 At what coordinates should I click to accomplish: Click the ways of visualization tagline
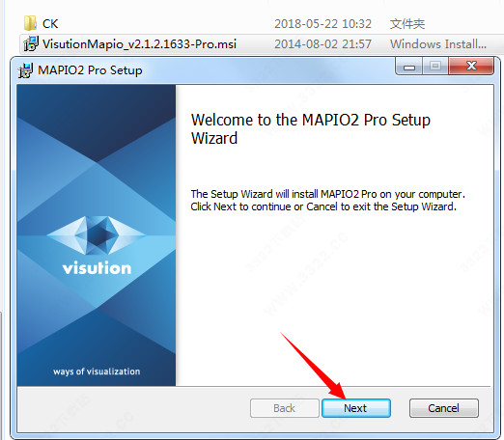tap(97, 371)
